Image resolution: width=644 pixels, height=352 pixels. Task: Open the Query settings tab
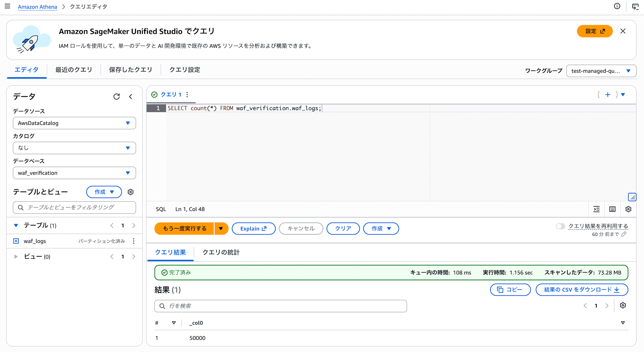coord(185,70)
